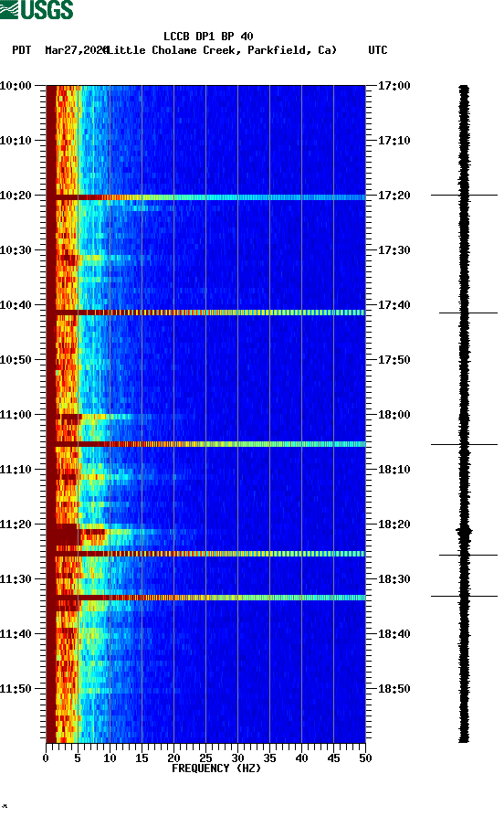Click the 'Mar27,2020' date text
504x816 pixels.
[x=76, y=50]
